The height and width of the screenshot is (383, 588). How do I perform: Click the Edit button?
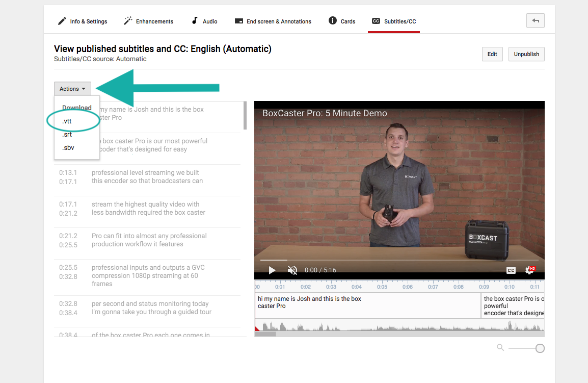click(x=492, y=54)
